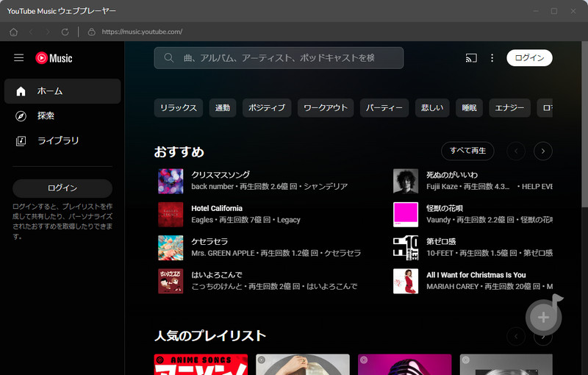Viewport: 588px width, 375px height.
Task: Select the Sleep mood chip
Action: (469, 108)
